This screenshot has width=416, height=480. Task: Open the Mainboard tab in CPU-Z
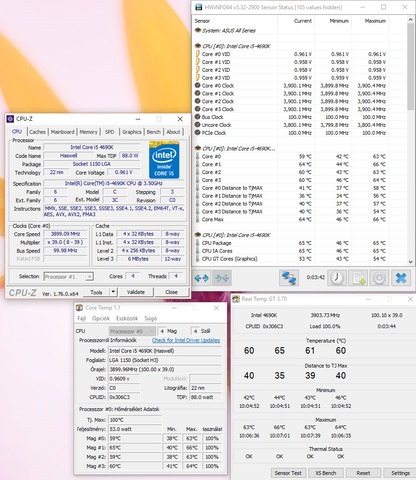click(x=63, y=132)
